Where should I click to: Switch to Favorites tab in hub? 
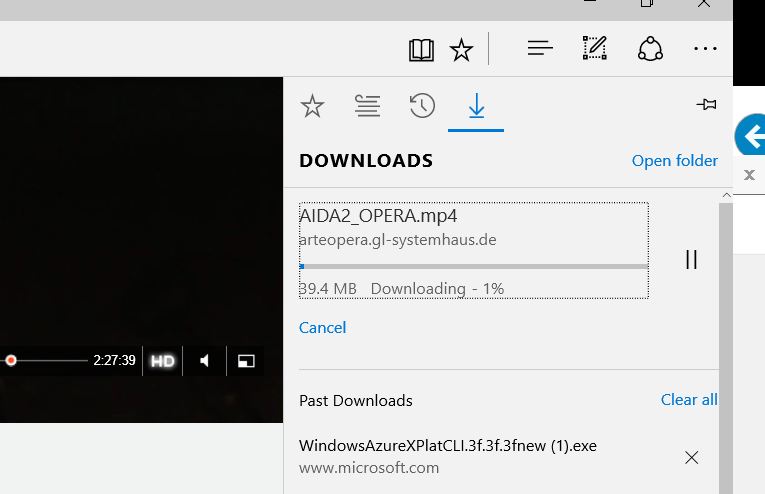pos(313,106)
